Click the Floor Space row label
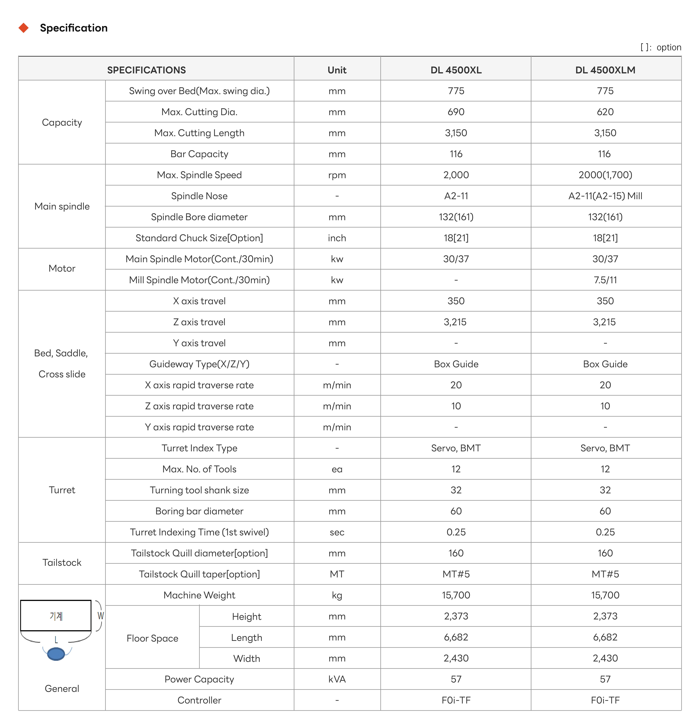 [x=152, y=638]
